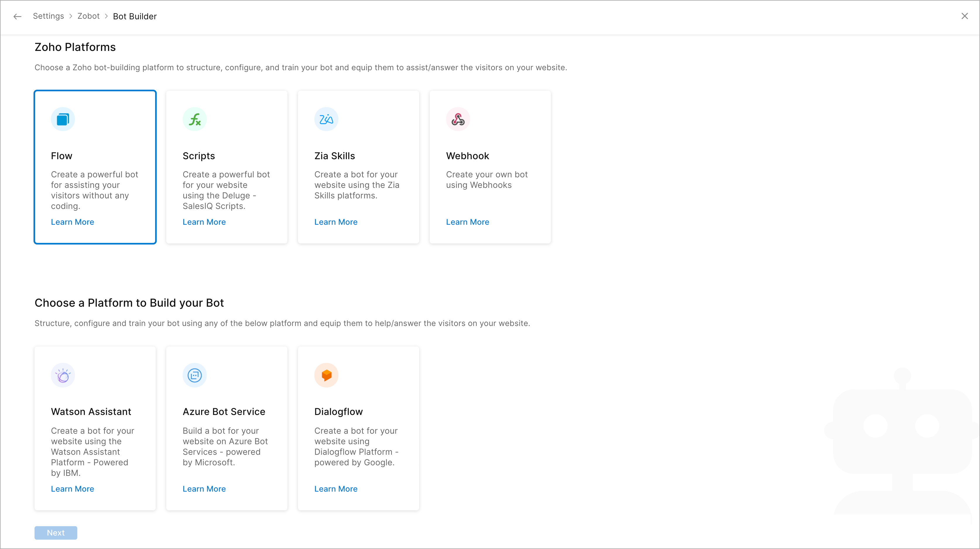Click the chevron between Zobot and Bot Builder

point(106,16)
